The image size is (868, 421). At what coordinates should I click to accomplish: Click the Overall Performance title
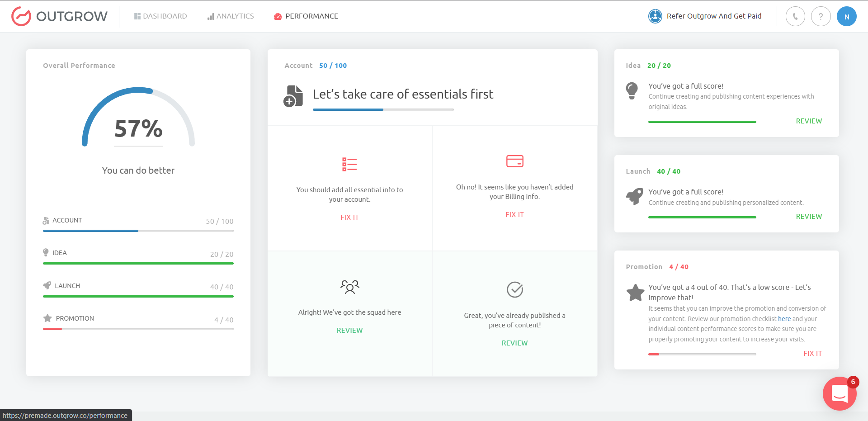click(79, 66)
